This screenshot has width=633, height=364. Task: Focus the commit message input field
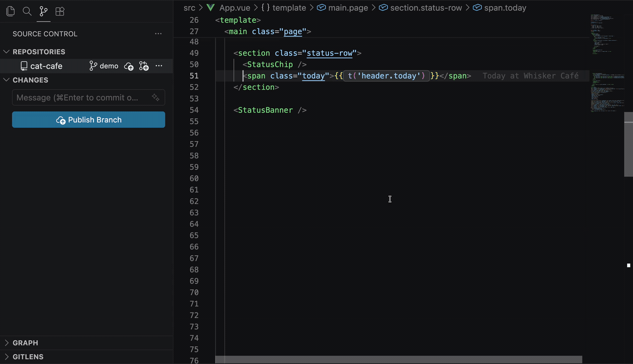[x=89, y=97]
